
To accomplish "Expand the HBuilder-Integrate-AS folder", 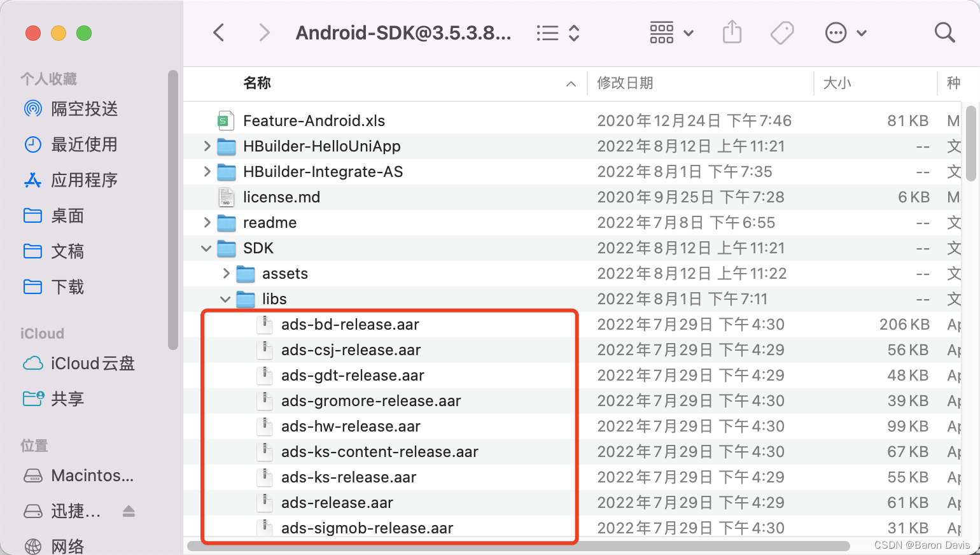I will [x=207, y=172].
